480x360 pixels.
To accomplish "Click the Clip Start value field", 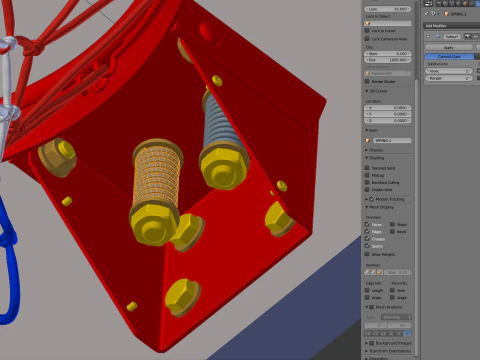I will pyautogui.click(x=388, y=54).
